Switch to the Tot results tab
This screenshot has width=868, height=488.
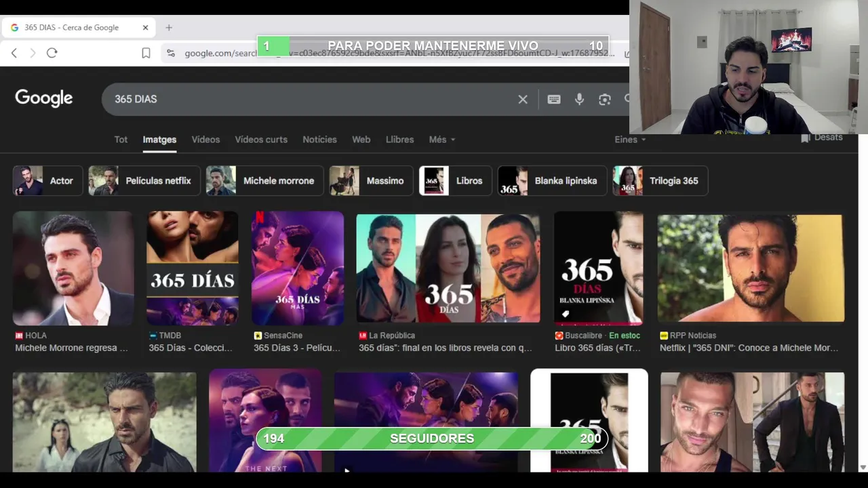pyautogui.click(x=121, y=140)
